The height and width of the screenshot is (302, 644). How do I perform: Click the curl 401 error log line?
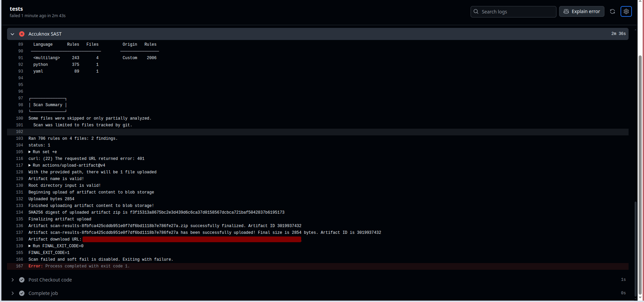pos(87,159)
